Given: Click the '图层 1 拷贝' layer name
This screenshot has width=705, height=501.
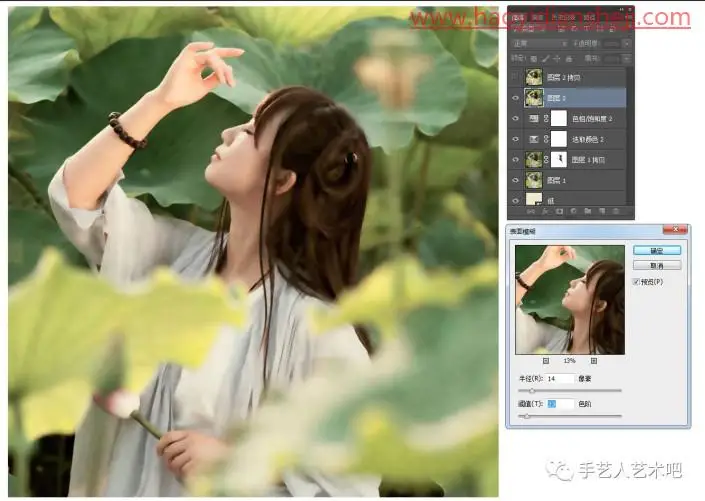Looking at the screenshot, I should pyautogui.click(x=589, y=160).
